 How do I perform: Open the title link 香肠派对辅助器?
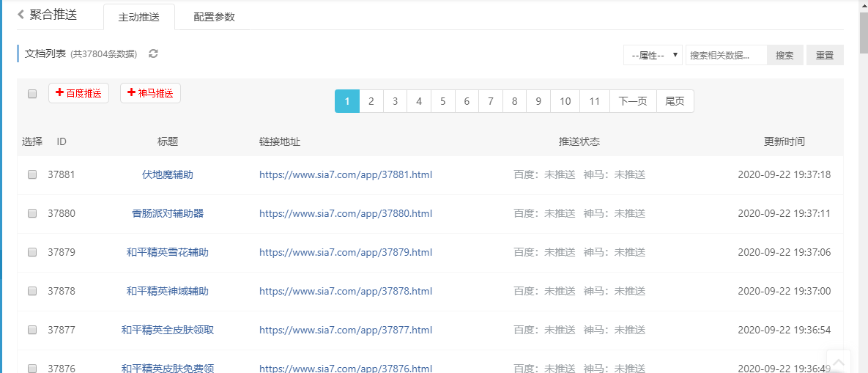point(168,213)
